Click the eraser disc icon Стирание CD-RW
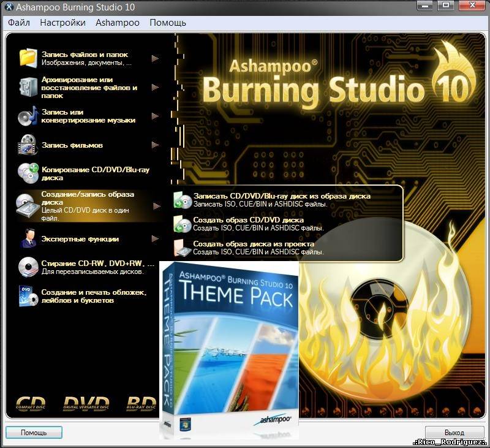 click(28, 267)
